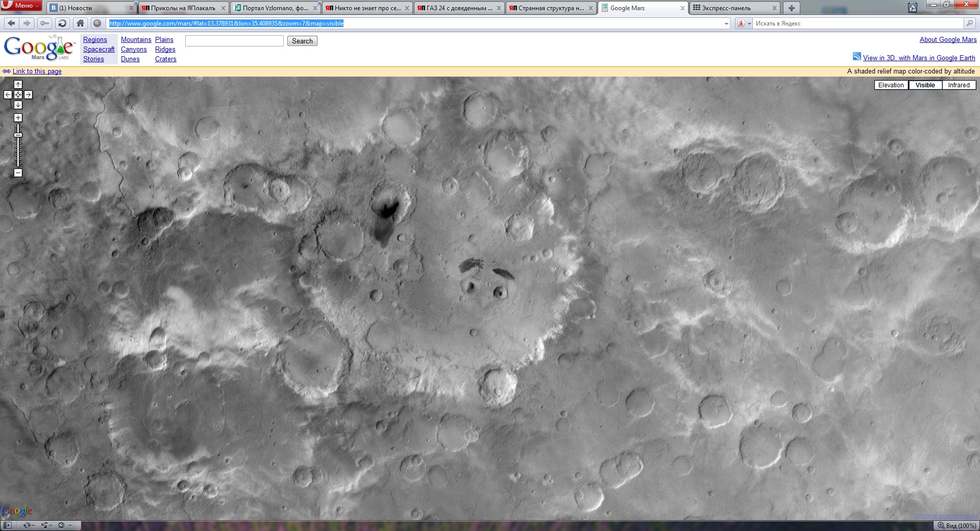980x531 pixels.
Task: Switch to the Экспресс-панель tab
Action: point(726,8)
